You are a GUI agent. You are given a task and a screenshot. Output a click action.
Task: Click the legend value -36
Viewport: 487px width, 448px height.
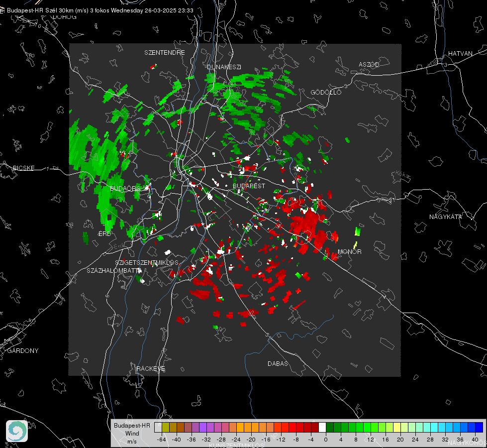(192, 440)
